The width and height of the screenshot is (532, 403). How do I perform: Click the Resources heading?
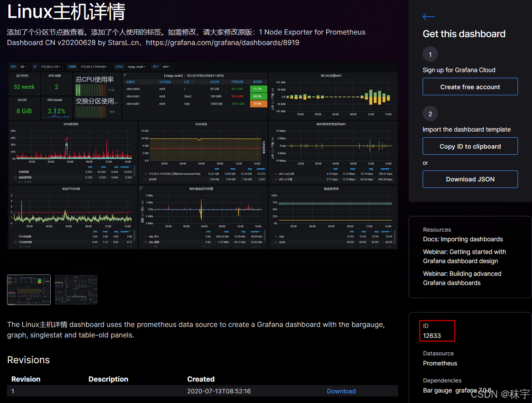pyautogui.click(x=437, y=229)
